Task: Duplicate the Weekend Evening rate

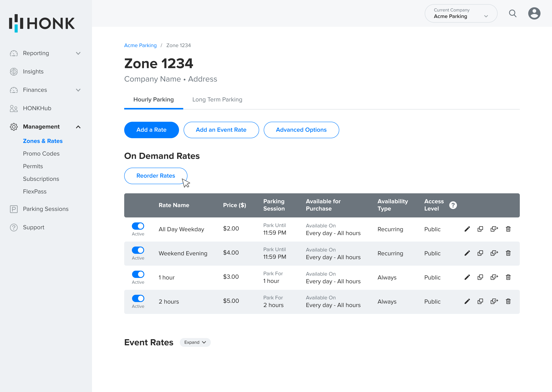Action: pos(480,253)
